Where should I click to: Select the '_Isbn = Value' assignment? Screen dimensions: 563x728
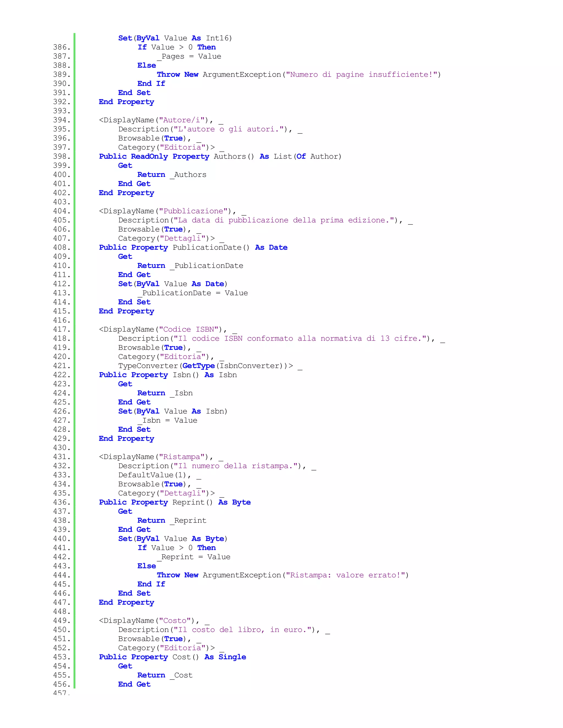[167, 420]
